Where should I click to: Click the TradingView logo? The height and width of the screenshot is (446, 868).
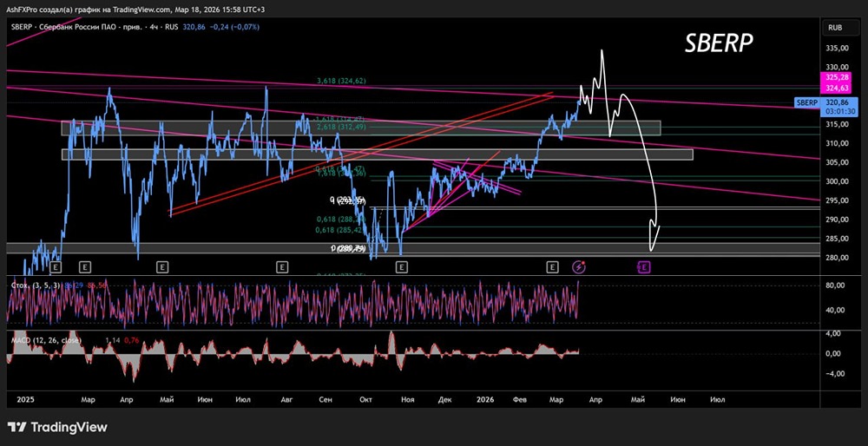coord(58,427)
